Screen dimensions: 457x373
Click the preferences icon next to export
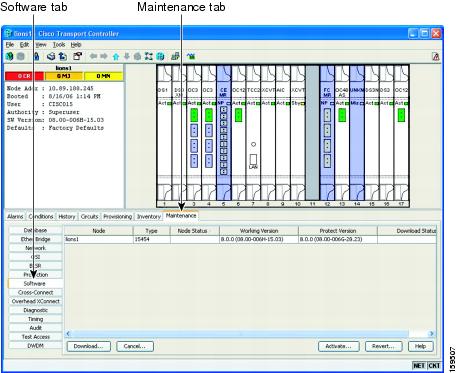pos(78,56)
